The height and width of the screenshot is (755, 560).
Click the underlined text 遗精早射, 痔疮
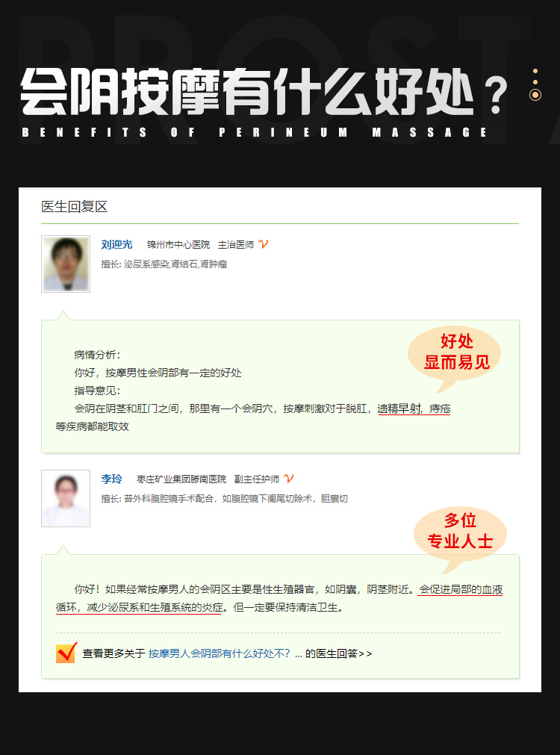(x=414, y=408)
